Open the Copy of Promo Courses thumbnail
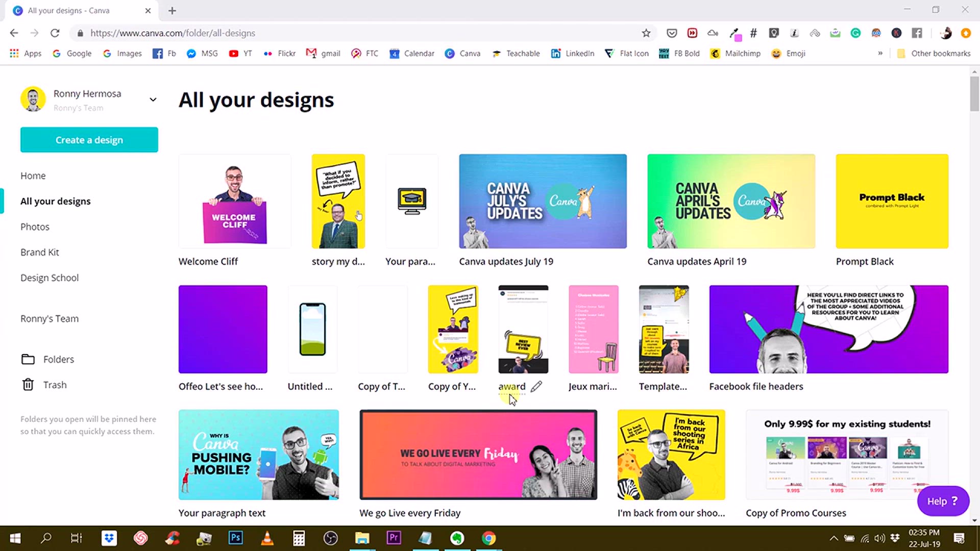Screen dimensions: 980x551 [x=847, y=455]
